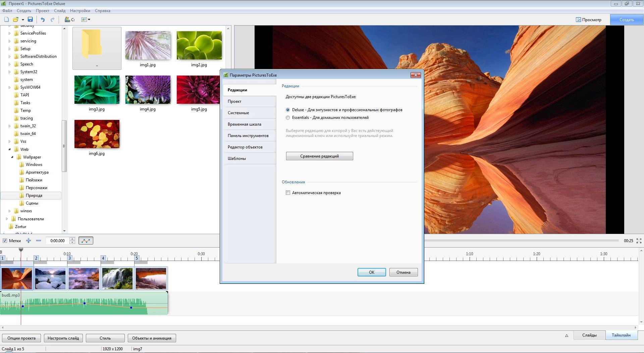Click the preview playback progress slider

[x=522, y=240]
